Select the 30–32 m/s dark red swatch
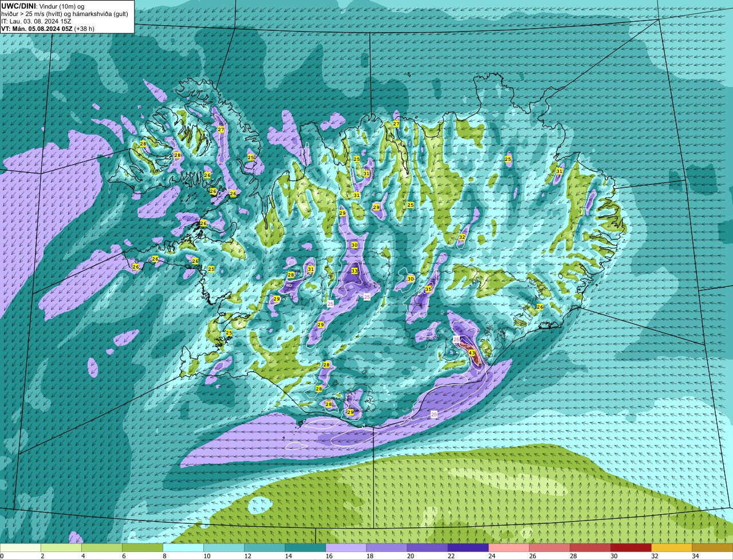This screenshot has width=733, height=560. pos(630,547)
